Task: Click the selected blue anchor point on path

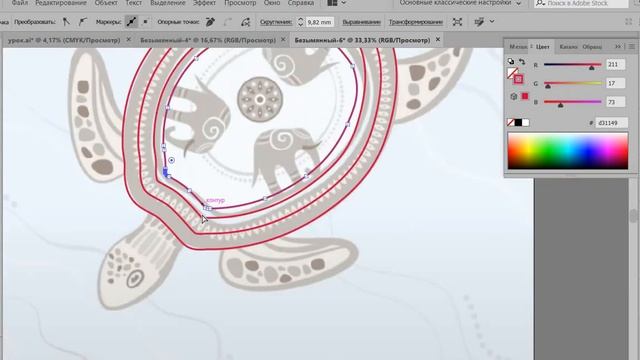Action: pyautogui.click(x=165, y=172)
